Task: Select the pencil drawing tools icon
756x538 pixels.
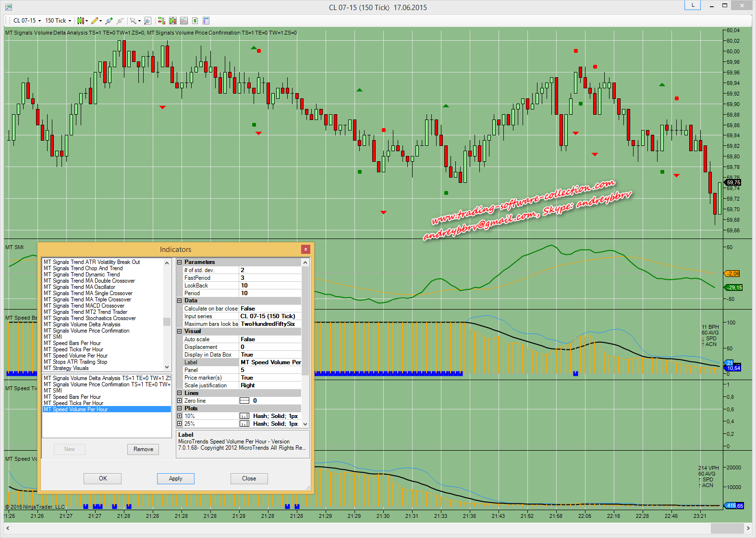Action: [x=95, y=21]
